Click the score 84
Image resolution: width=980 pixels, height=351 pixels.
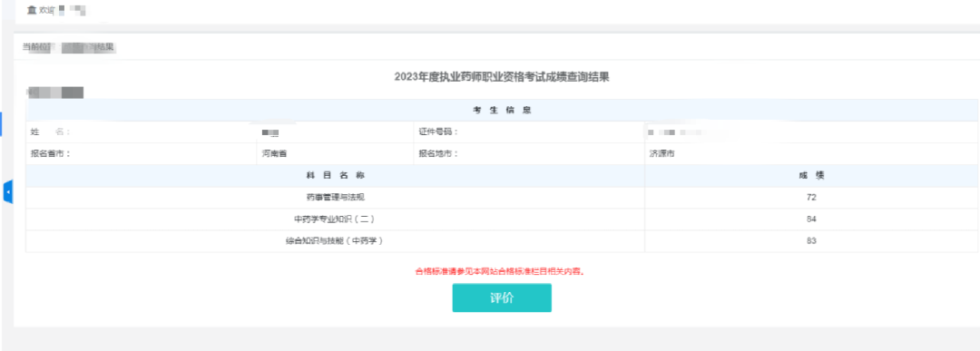[x=811, y=219]
